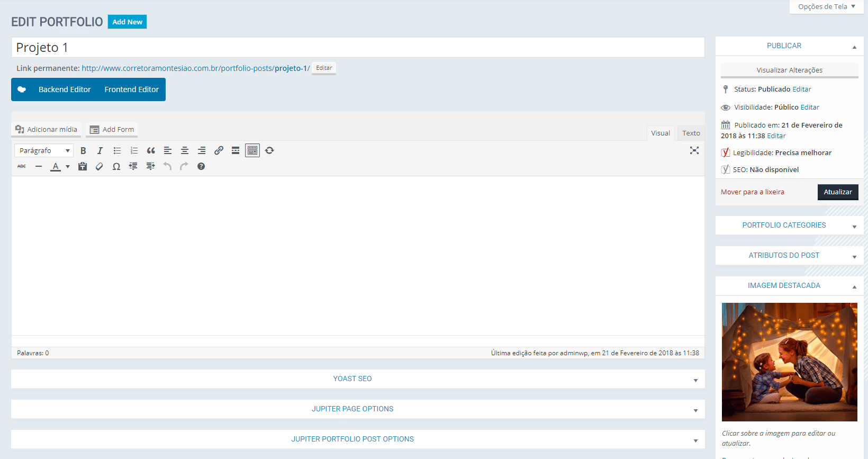Screen dimensions: 868x459
Task: Clear formatting with the eraser icon
Action: click(x=100, y=166)
